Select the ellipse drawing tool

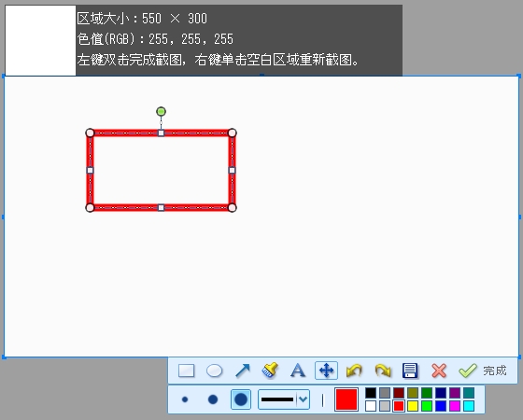click(x=215, y=371)
